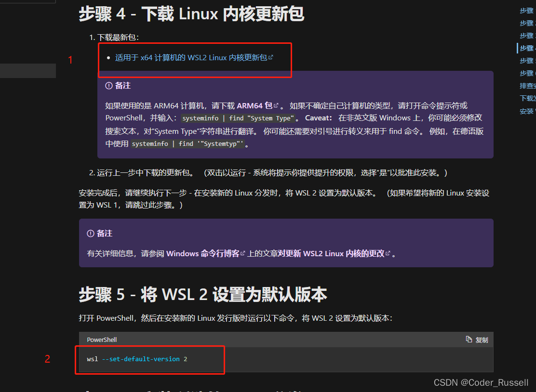
Task: Open the Windows 命令行博客 link
Action: click(203, 253)
